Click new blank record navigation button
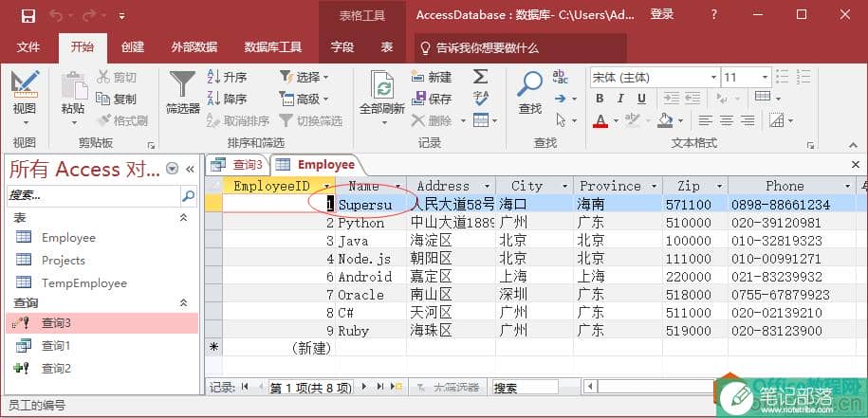 (x=397, y=387)
